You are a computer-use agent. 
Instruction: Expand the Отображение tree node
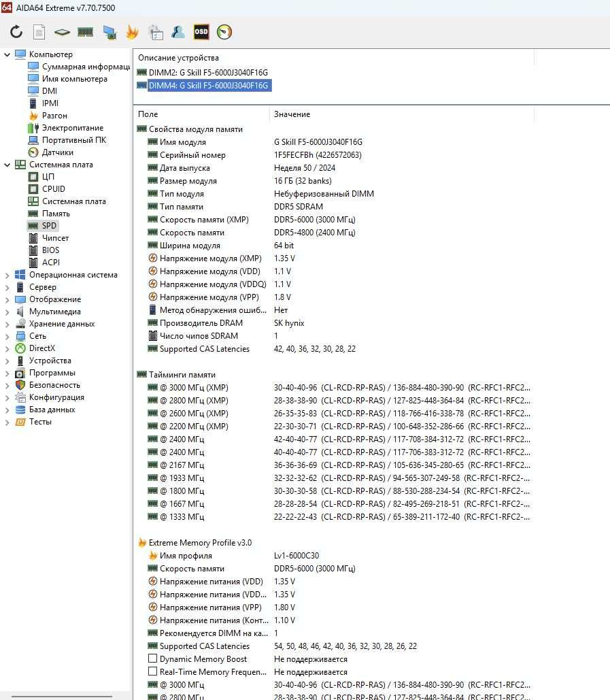point(7,299)
